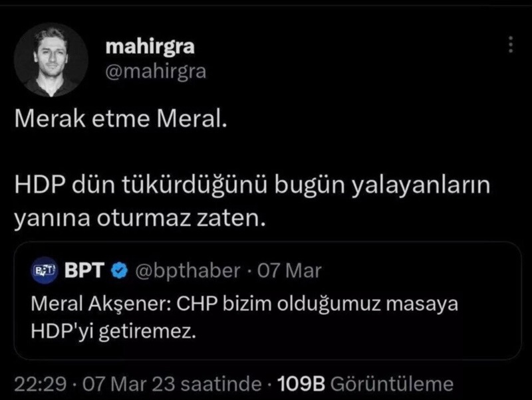Click the line starting 'HDP dün tükürdüğünü'

coord(251,188)
